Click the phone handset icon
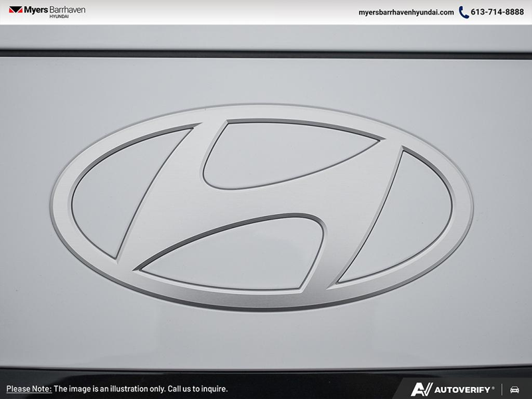Viewport: 532px width, 399px height. pos(464,12)
